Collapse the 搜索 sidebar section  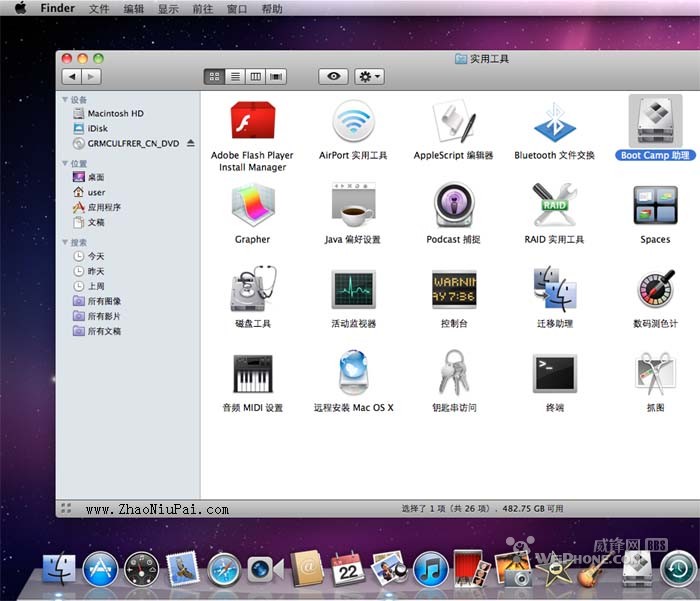[x=65, y=243]
